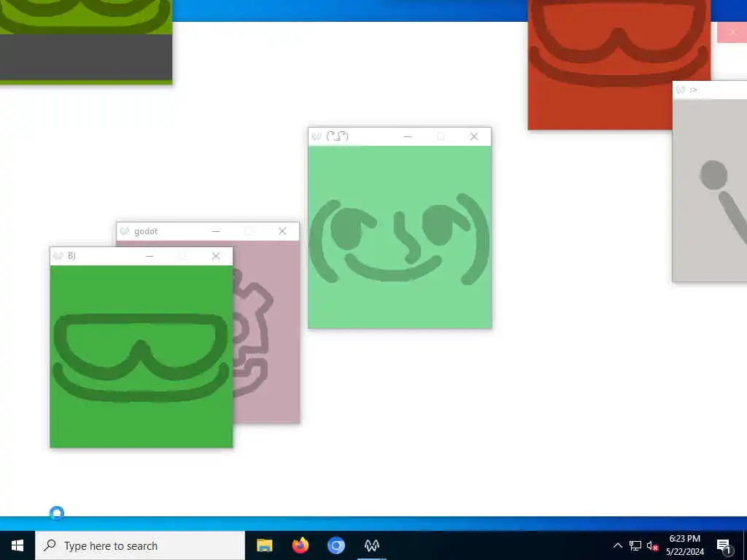Viewport: 747px width, 560px height.
Task: Launch the blue Chromium browser from the taskbar
Action: pos(336,545)
